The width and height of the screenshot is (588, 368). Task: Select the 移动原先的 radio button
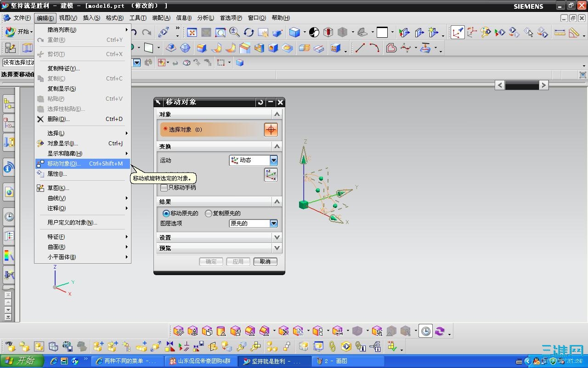(x=166, y=213)
